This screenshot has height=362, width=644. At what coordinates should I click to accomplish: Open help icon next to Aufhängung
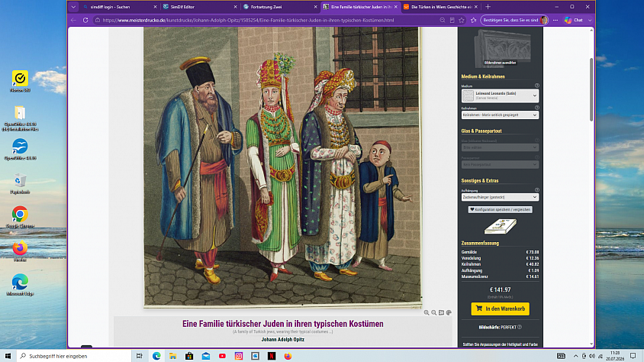point(536,190)
